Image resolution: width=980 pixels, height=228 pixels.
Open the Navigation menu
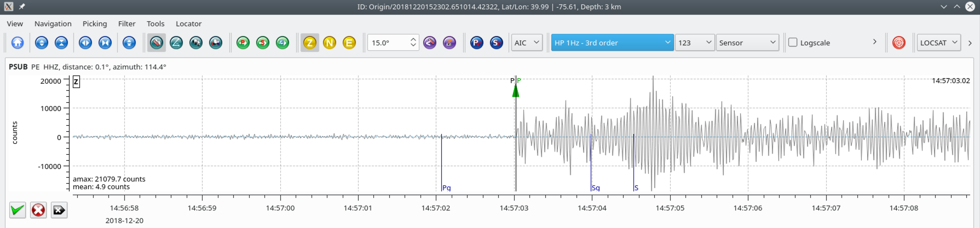[x=53, y=24]
